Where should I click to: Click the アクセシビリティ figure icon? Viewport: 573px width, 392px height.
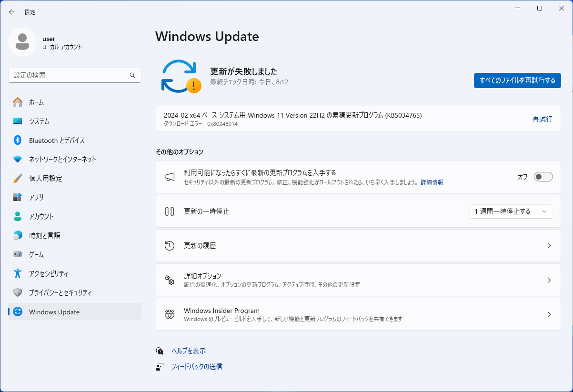click(x=18, y=273)
